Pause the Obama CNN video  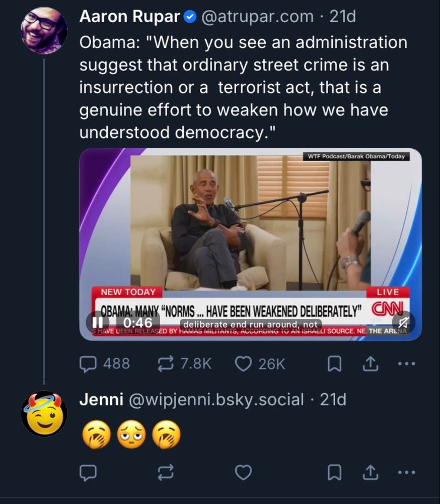tap(99, 321)
